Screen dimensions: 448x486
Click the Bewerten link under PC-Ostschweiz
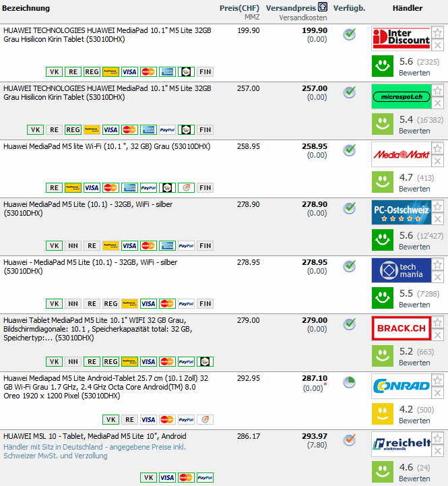point(414,247)
